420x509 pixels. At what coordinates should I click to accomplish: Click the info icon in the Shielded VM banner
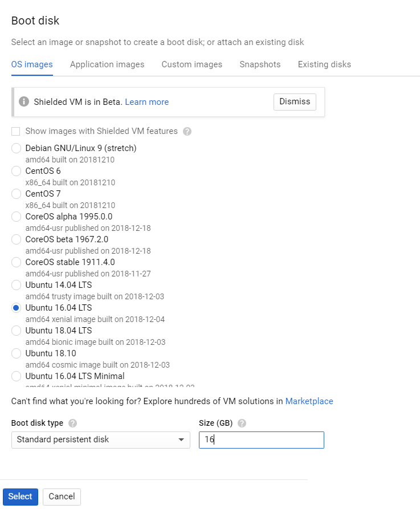coord(24,101)
